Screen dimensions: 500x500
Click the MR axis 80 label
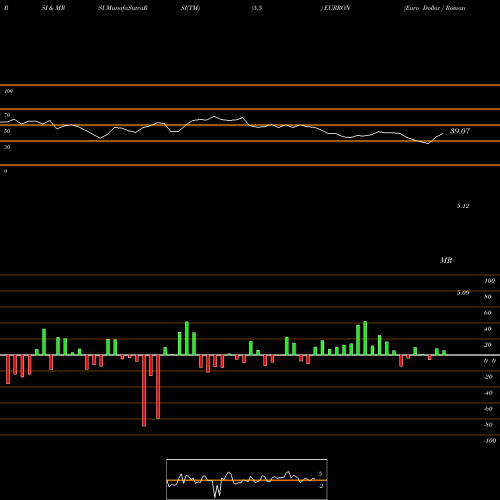pos(488,297)
